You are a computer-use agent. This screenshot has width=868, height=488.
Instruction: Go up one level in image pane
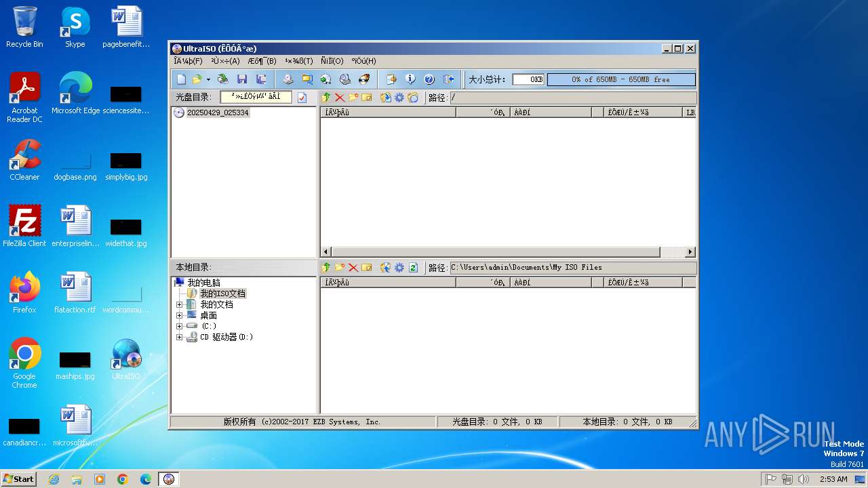click(x=326, y=98)
